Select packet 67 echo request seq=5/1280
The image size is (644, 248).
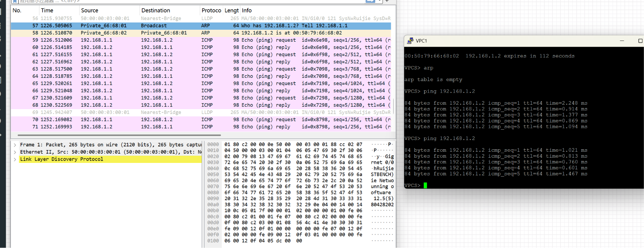(x=201, y=98)
